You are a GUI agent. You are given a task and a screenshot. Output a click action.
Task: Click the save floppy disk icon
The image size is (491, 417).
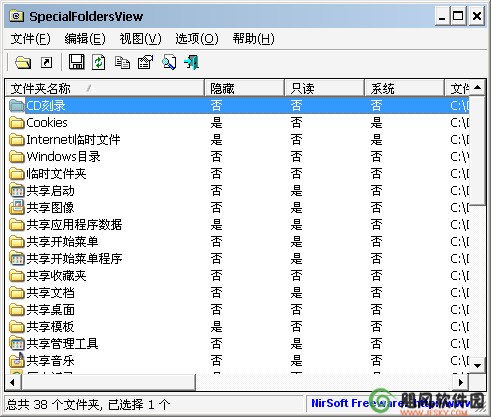(x=77, y=62)
